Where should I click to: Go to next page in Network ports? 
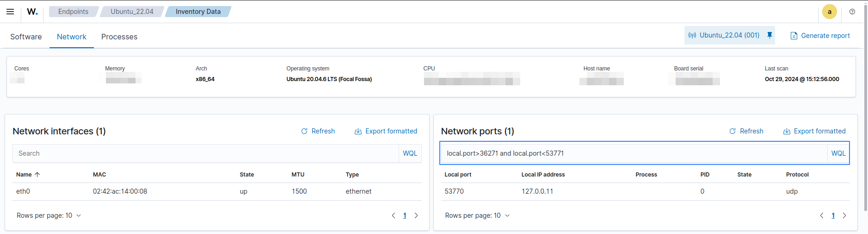pyautogui.click(x=844, y=215)
